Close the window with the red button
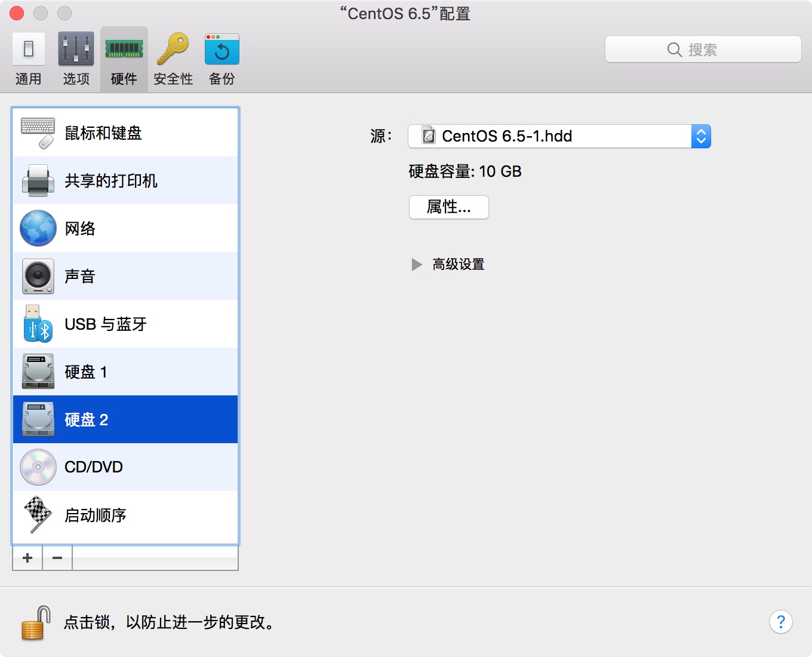Viewport: 812px width, 657px height. [x=17, y=13]
